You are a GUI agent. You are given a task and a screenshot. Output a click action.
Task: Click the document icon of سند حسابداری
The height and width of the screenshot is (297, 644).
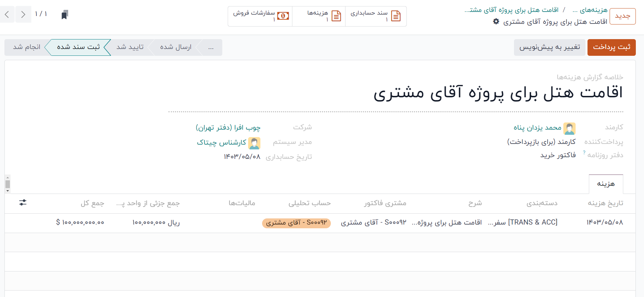click(x=396, y=16)
